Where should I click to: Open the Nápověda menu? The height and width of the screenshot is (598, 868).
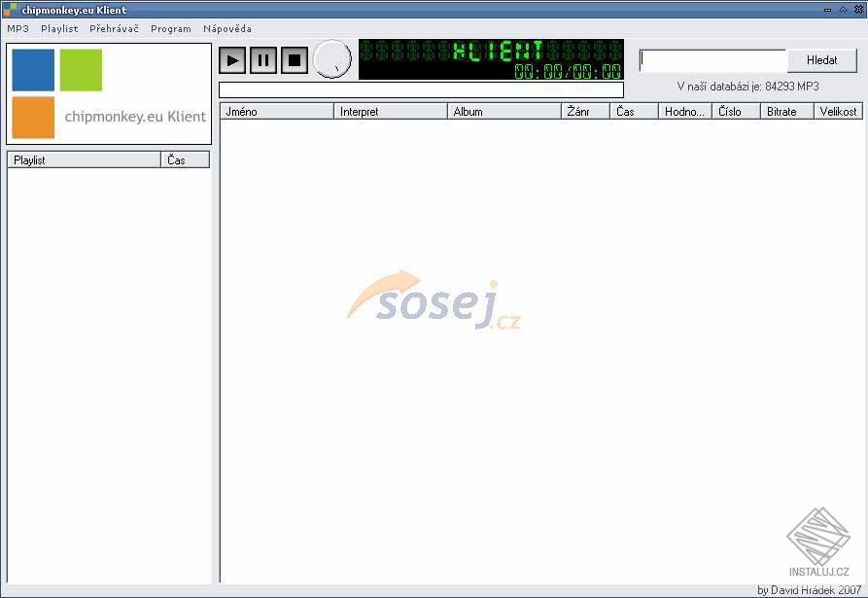(227, 28)
